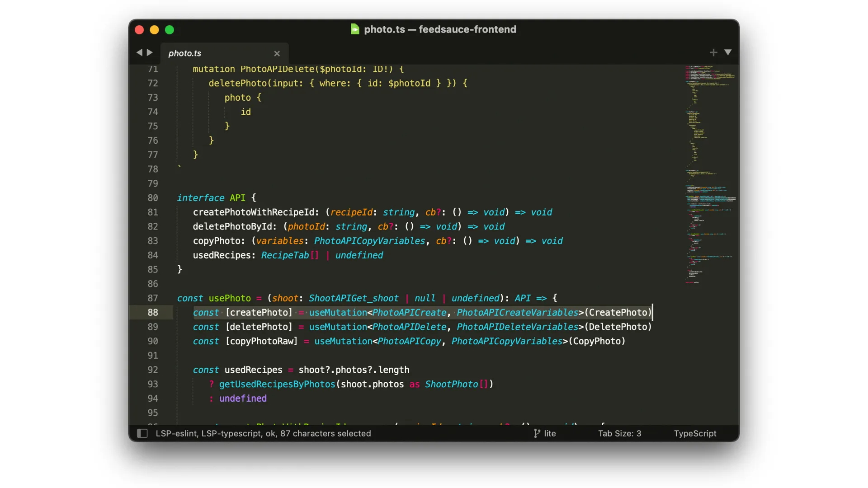
Task: Click the yellow minimize window button
Action: (154, 30)
